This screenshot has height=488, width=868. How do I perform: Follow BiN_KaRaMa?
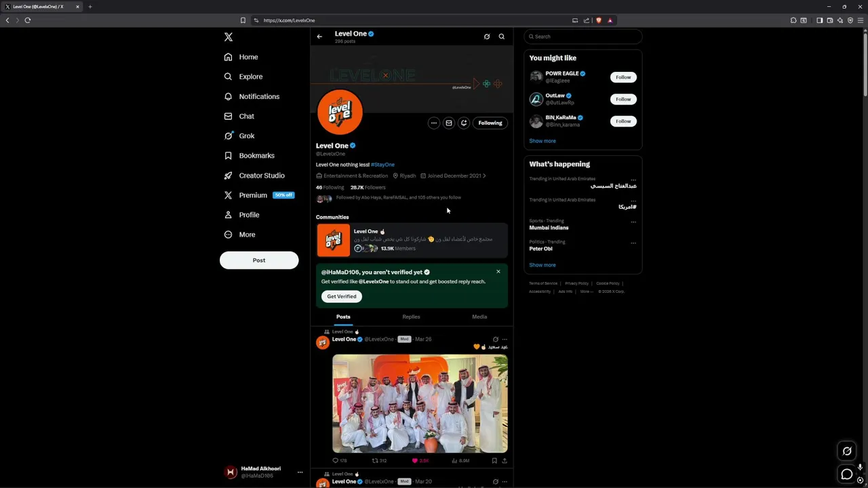point(623,121)
